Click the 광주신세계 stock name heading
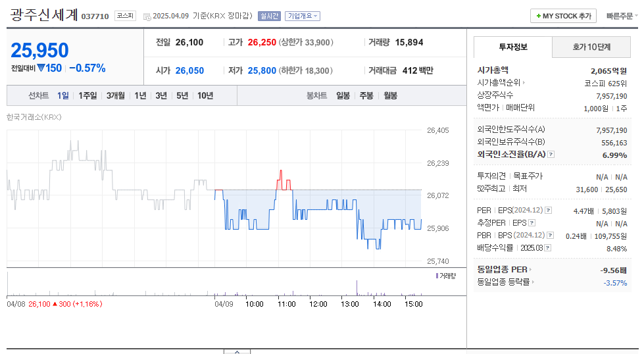Viewport: 644px width, 354px height. 44,14
